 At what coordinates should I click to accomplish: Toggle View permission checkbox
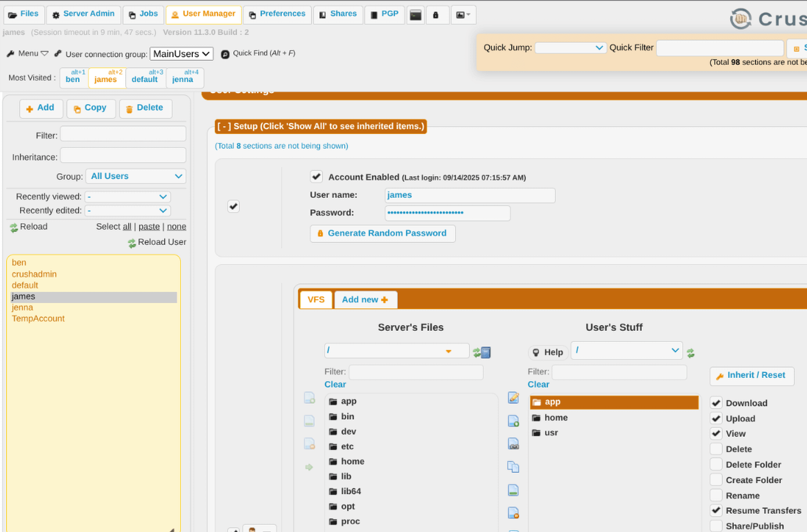(x=716, y=433)
